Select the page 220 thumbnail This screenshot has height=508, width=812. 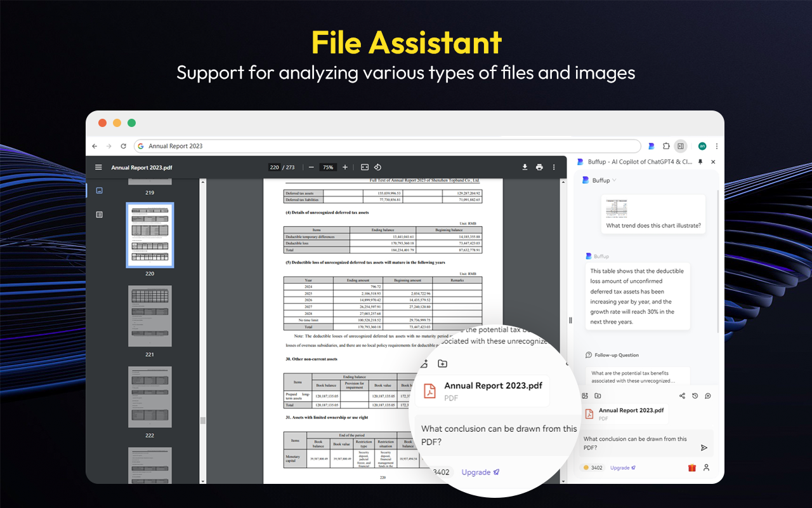coord(150,235)
